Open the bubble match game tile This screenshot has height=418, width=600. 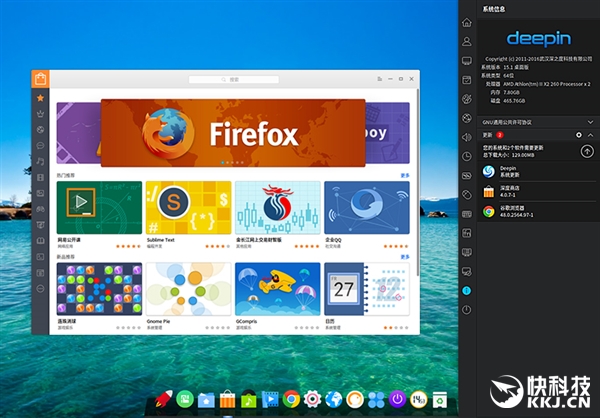(99, 289)
